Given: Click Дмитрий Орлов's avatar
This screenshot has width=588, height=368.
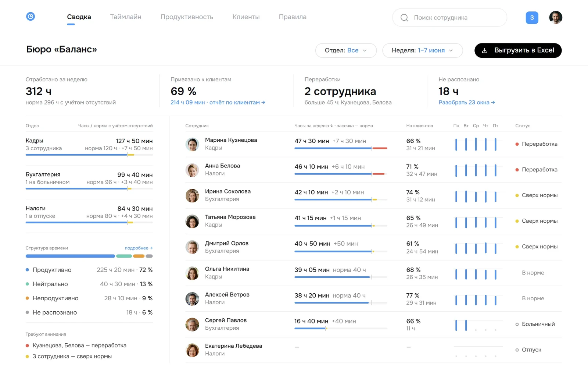Looking at the screenshot, I should 192,247.
